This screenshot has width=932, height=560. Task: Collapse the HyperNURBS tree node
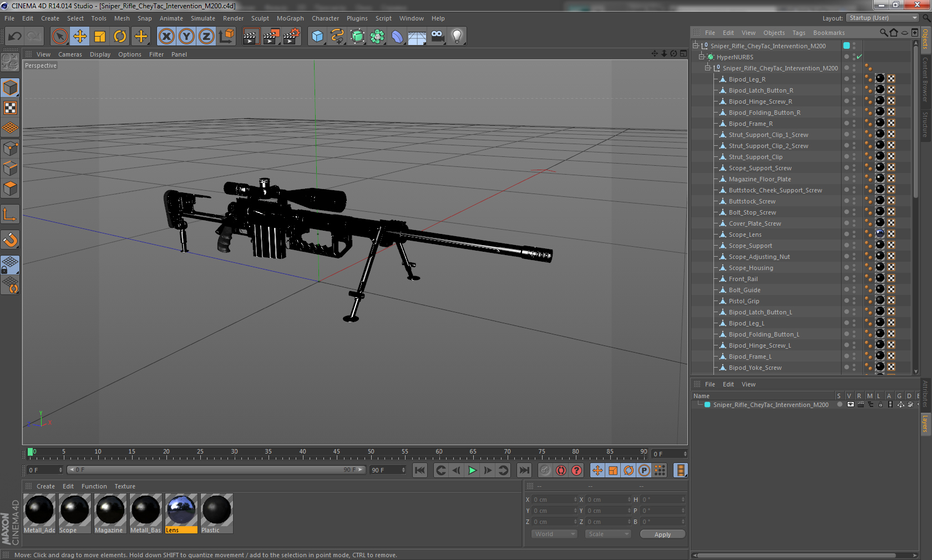click(701, 57)
